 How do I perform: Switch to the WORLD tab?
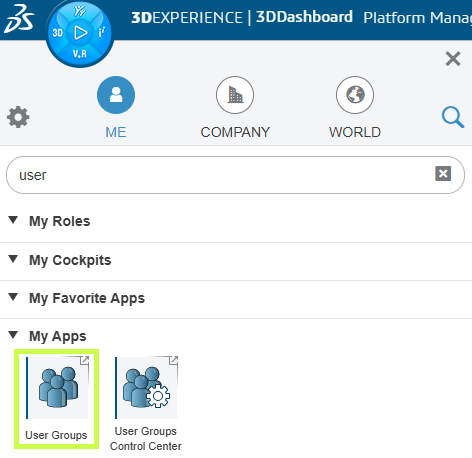pyautogui.click(x=355, y=107)
